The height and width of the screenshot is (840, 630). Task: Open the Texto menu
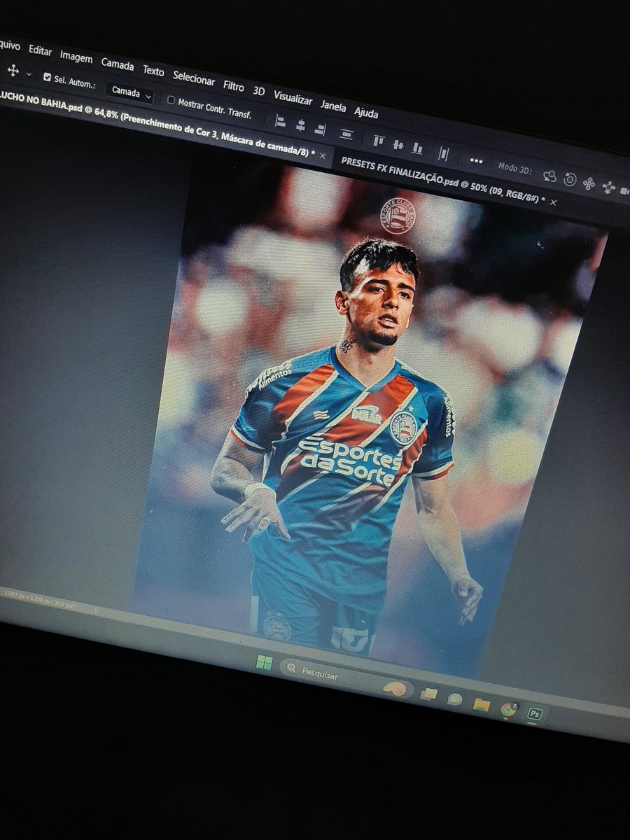point(153,71)
